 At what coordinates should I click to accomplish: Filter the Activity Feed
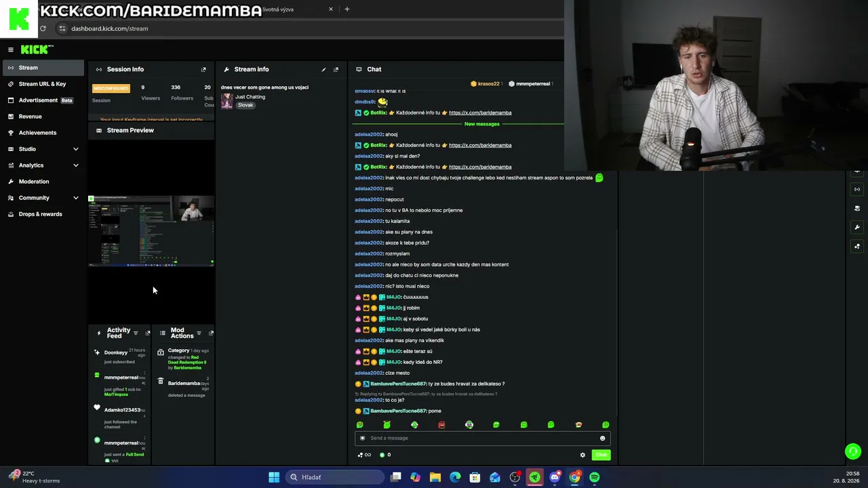tap(136, 333)
